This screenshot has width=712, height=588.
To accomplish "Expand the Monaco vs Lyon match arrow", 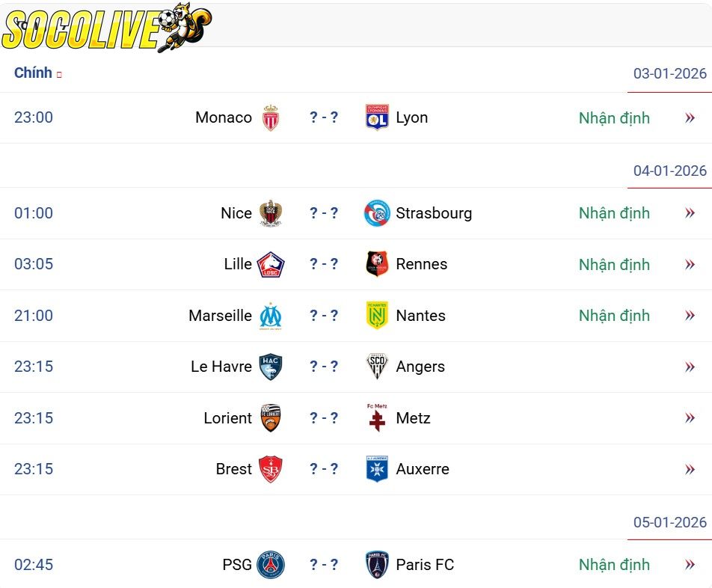I will click(x=690, y=118).
